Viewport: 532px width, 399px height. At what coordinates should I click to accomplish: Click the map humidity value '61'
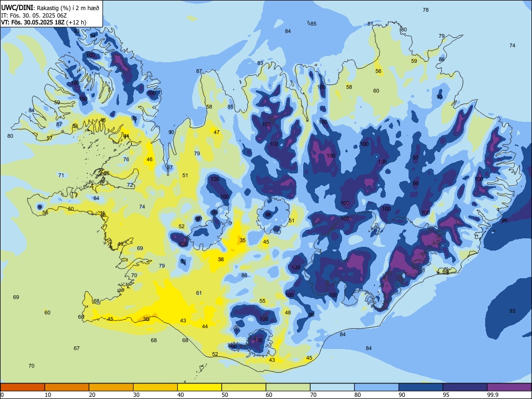(199, 293)
